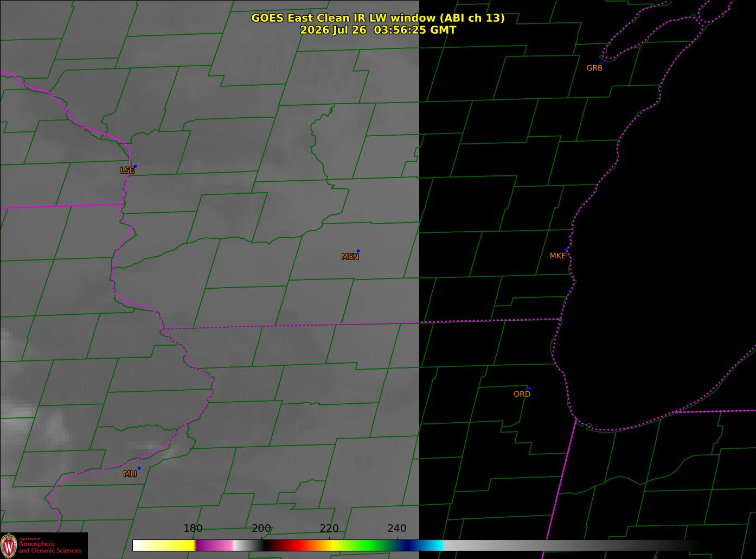The height and width of the screenshot is (559, 756).
Task: Click the yellow section of the color bar
Action: coord(180,545)
